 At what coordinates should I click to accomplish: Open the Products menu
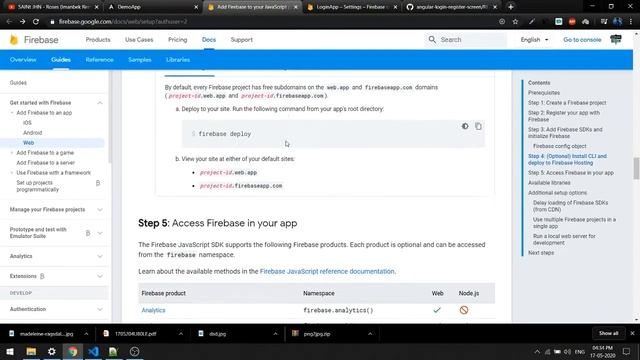tap(98, 40)
